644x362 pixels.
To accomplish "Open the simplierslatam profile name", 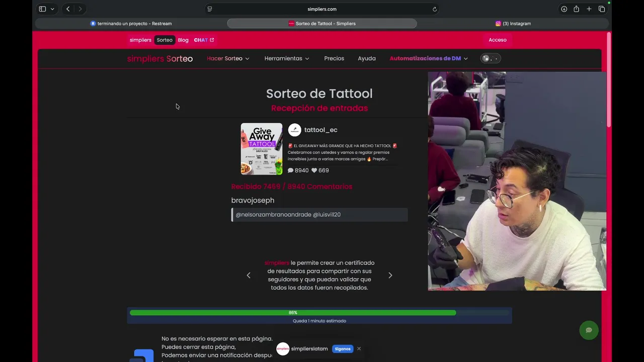I will (310, 349).
